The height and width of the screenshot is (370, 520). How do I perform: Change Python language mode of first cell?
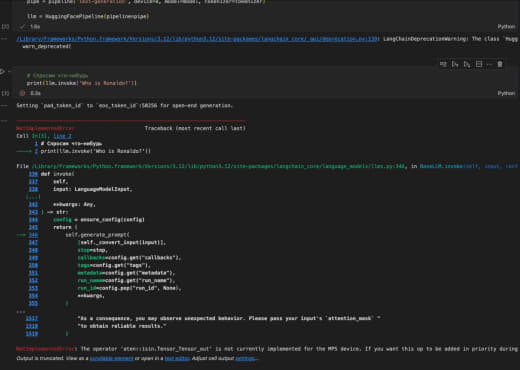tap(506, 27)
